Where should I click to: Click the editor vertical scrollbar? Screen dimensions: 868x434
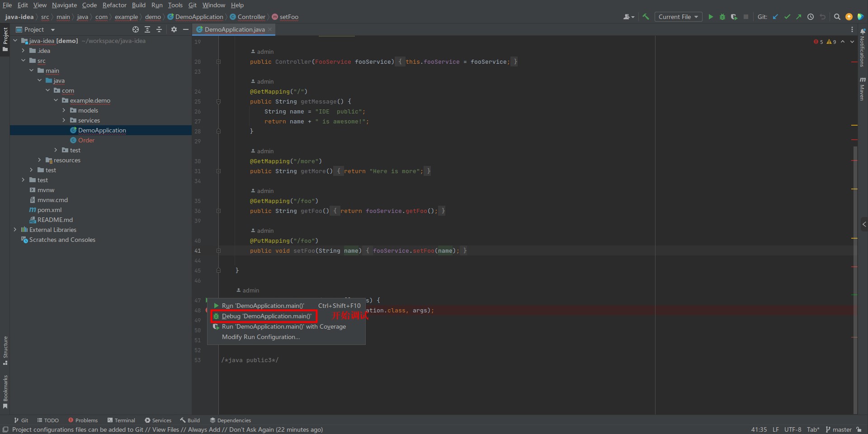click(855, 280)
